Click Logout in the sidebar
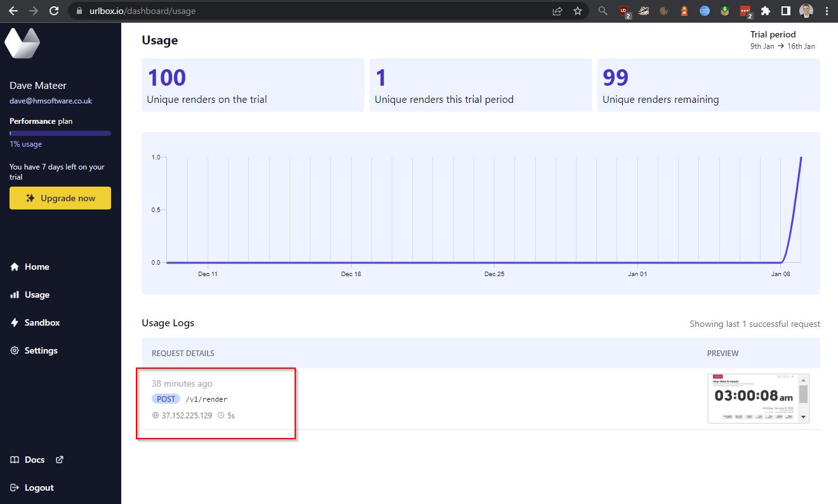Viewport: 838px width, 504px height. tap(39, 487)
